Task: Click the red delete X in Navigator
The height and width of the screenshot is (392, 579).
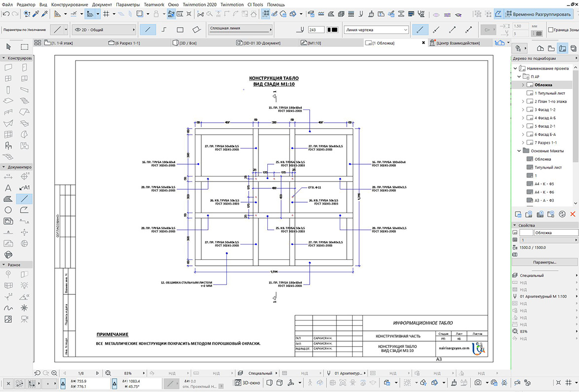Action: pos(573,214)
